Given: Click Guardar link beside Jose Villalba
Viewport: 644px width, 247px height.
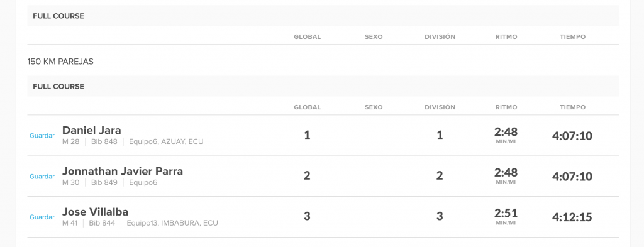Looking at the screenshot, I should click(42, 217).
